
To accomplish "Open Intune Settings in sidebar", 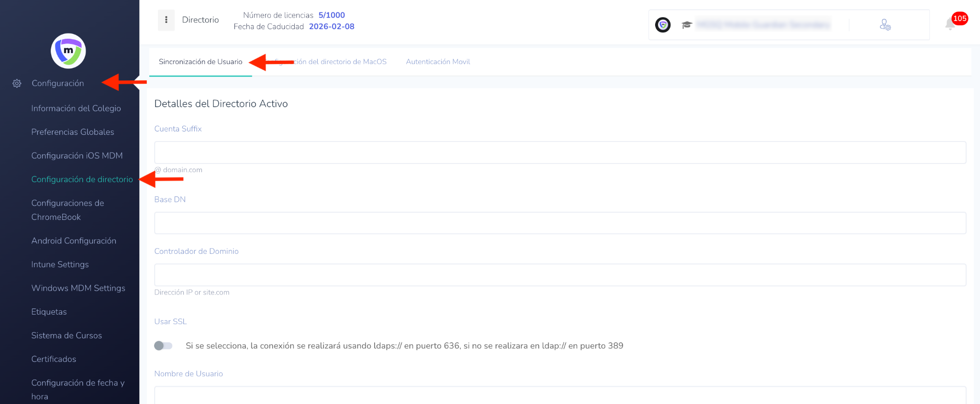I will click(60, 264).
